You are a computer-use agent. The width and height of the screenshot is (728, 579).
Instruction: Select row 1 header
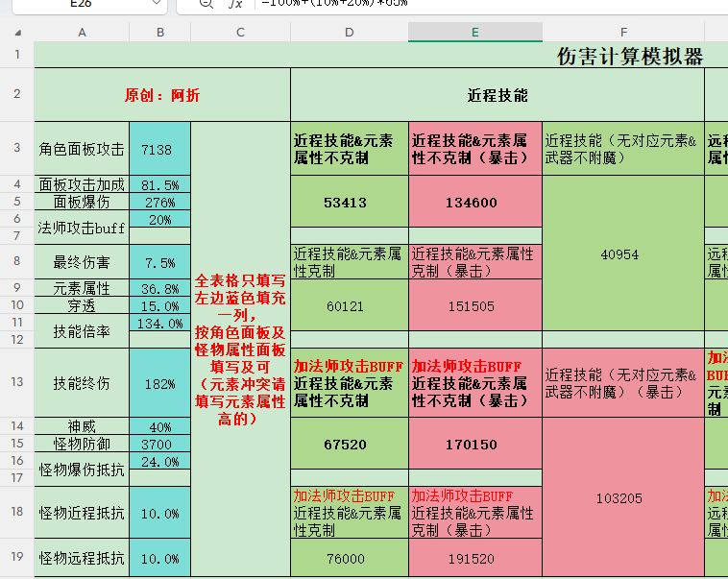17,55
